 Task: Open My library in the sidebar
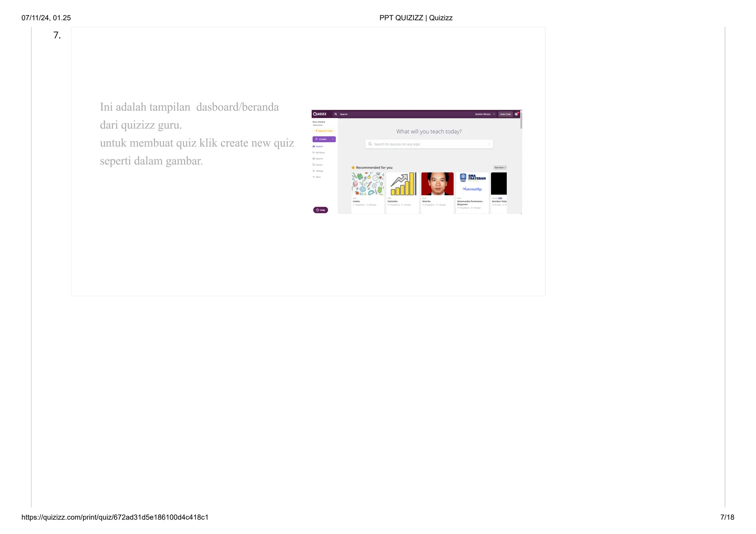pyautogui.click(x=319, y=152)
